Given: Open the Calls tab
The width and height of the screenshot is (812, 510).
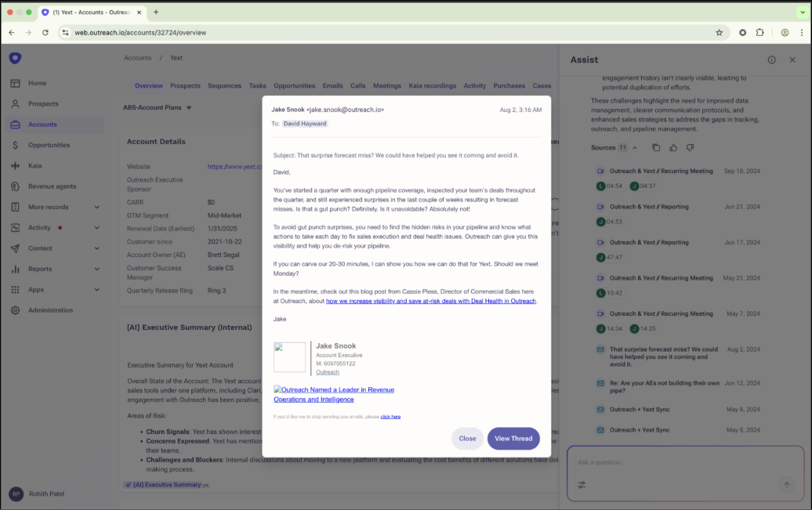Looking at the screenshot, I should 358,86.
